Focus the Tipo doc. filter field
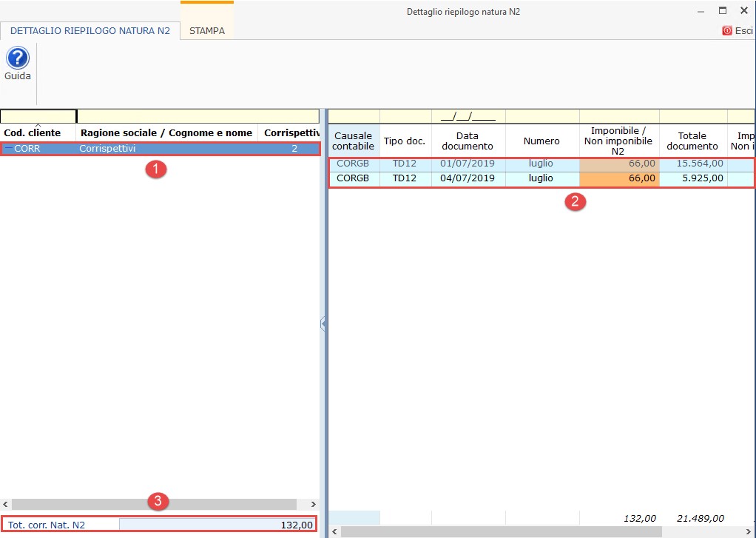The width and height of the screenshot is (756, 538). (405, 116)
